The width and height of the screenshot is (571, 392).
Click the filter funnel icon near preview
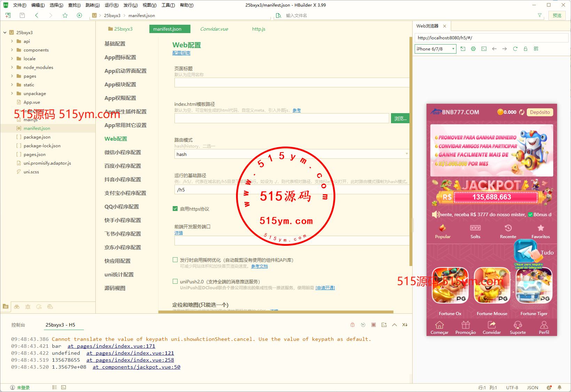539,15
